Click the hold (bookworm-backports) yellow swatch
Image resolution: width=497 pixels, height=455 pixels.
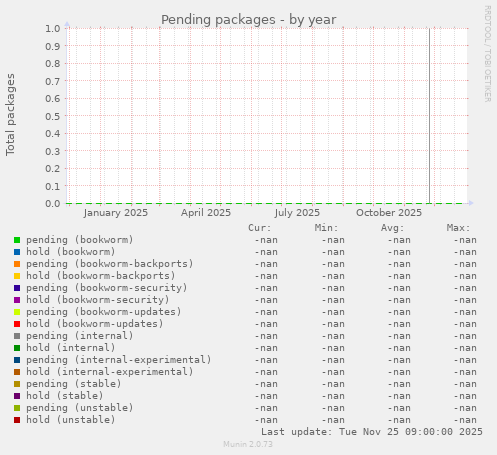tap(17, 276)
